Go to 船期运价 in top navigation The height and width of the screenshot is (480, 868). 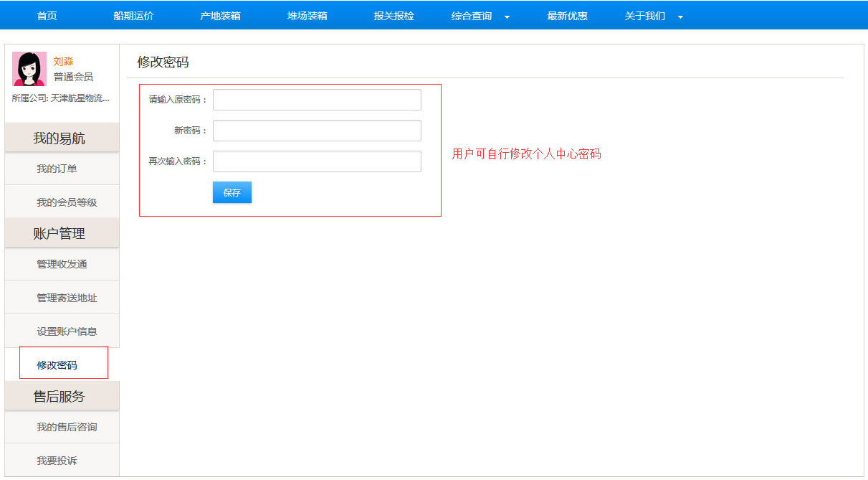click(x=133, y=16)
